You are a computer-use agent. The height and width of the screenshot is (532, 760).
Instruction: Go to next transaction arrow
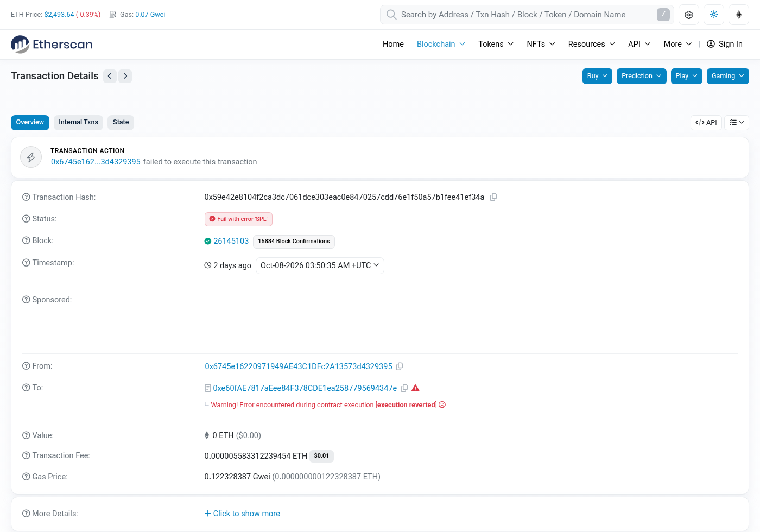click(x=125, y=76)
